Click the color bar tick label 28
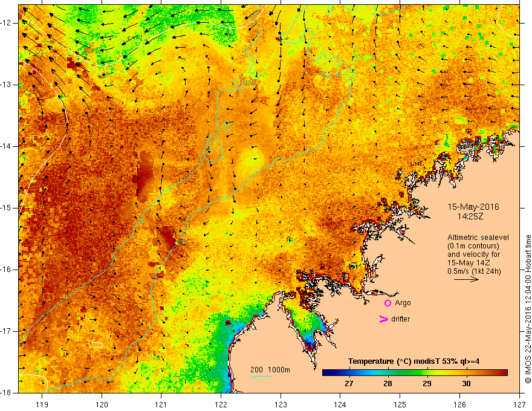The image size is (532, 411). [x=388, y=384]
